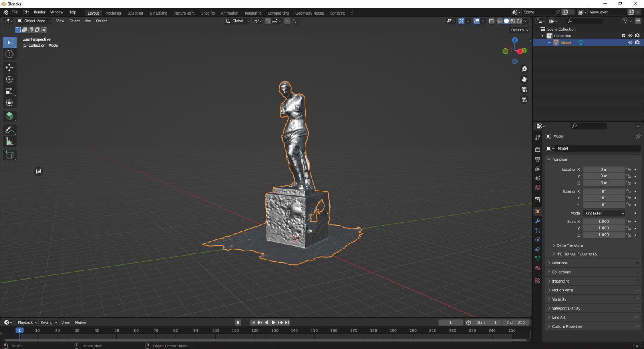The width and height of the screenshot is (644, 349).
Task: Open the rotation Mode XYZ Euler dropdown
Action: pyautogui.click(x=604, y=213)
